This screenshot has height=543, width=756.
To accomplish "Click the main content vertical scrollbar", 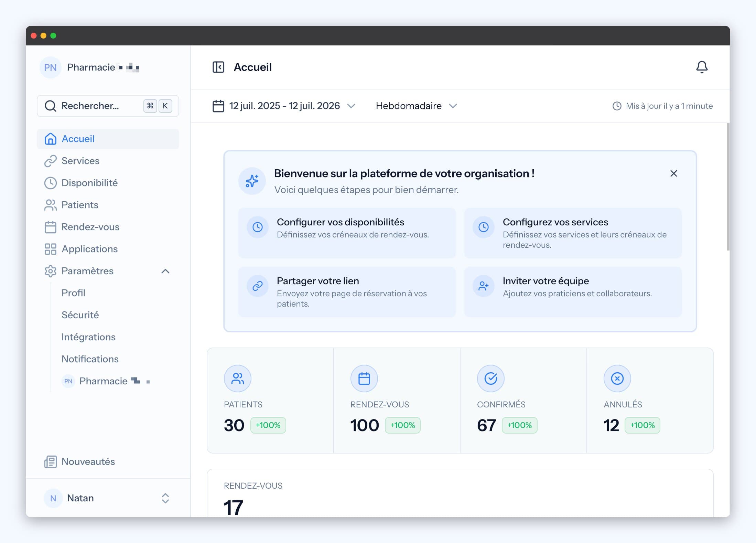I will [728, 187].
